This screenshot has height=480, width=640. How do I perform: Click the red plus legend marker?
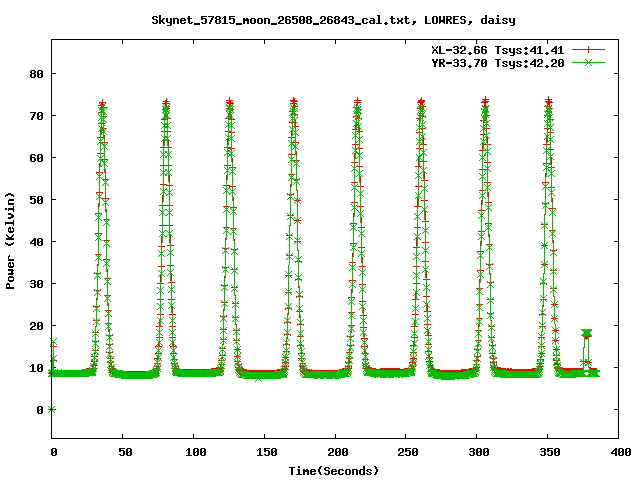[588, 50]
